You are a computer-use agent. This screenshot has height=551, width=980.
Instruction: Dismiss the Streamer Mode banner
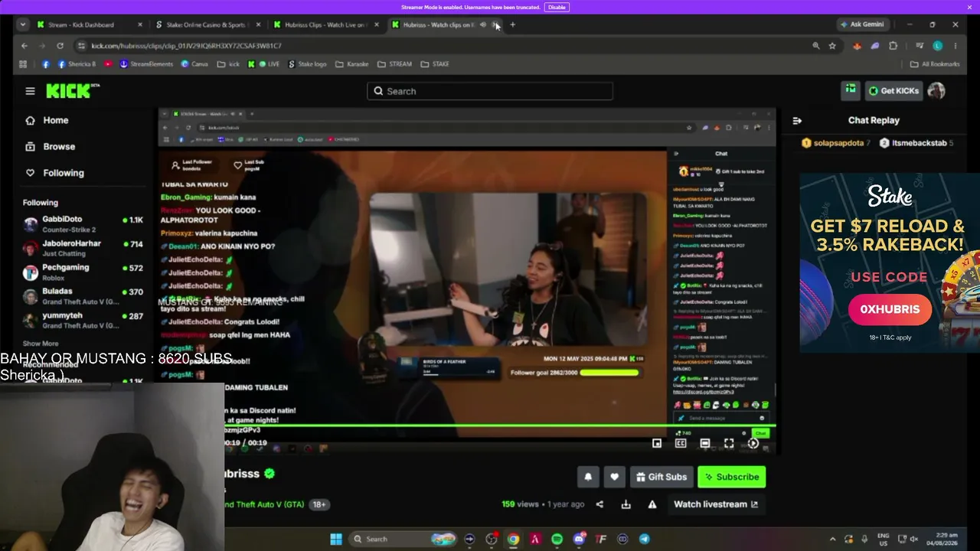[969, 7]
